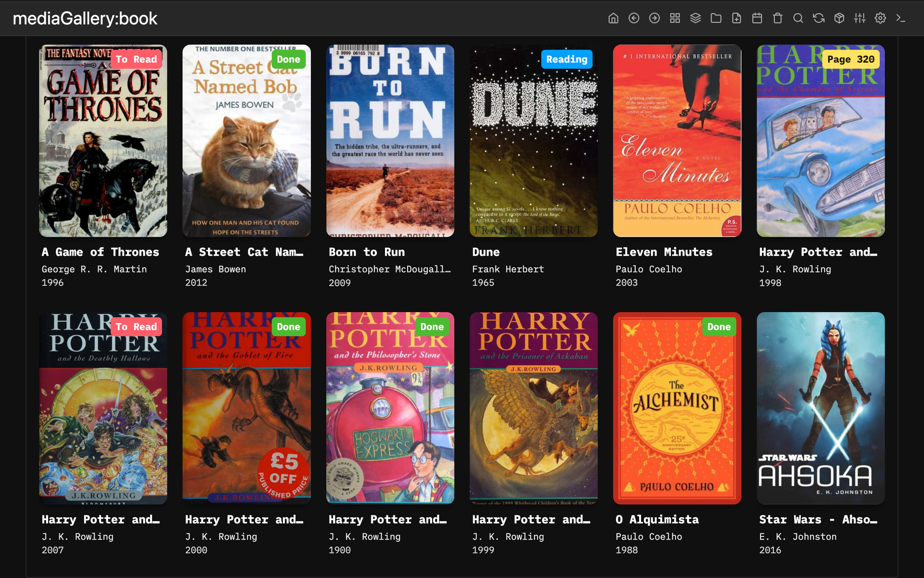Open the terminal prompt icon

coord(901,18)
